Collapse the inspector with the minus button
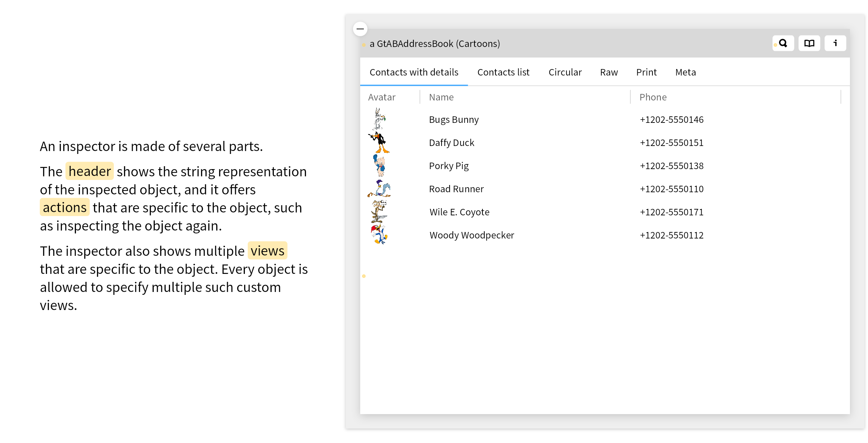868x443 pixels. pos(360,29)
